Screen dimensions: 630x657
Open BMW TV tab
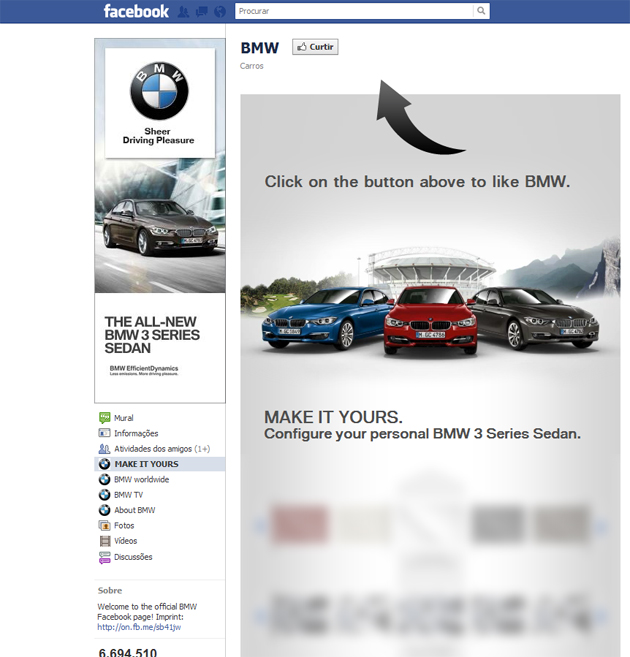click(129, 495)
